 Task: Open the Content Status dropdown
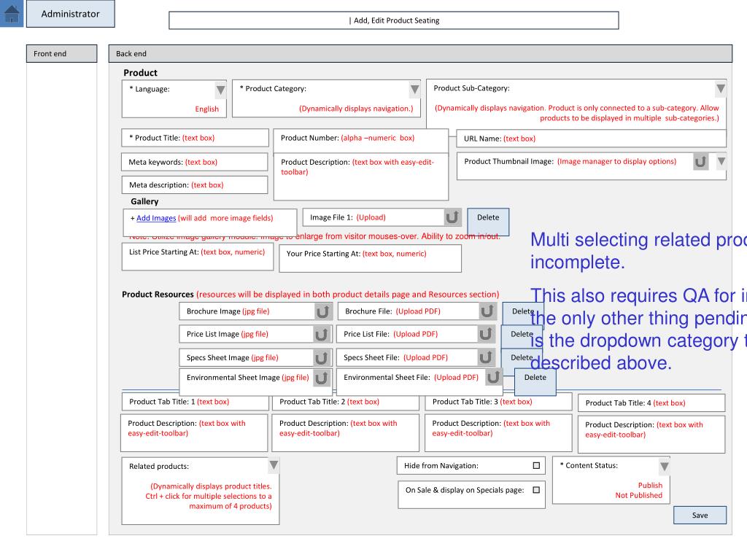click(x=664, y=466)
